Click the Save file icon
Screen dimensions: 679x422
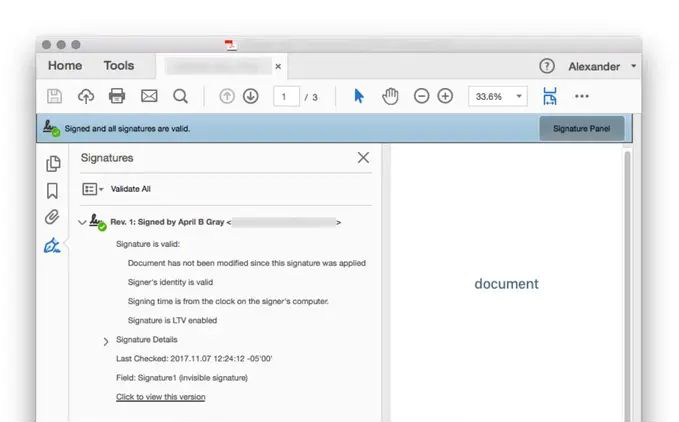click(55, 96)
